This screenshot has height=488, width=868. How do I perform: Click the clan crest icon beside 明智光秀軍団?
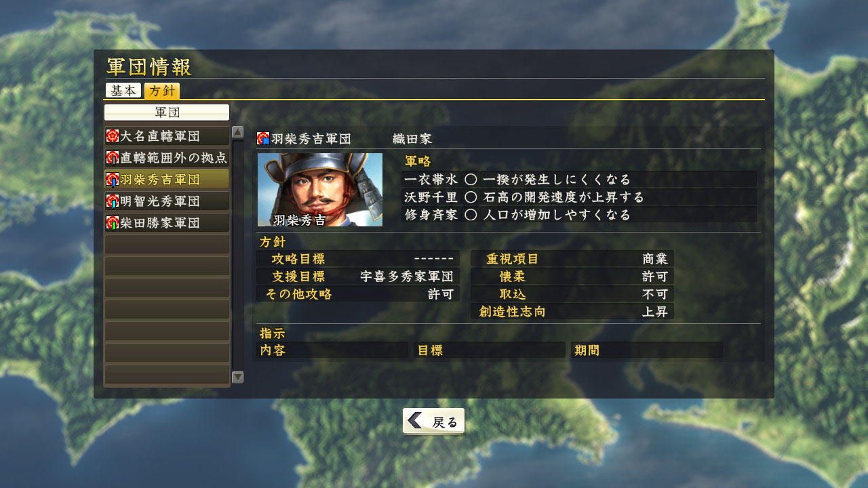pyautogui.click(x=113, y=201)
